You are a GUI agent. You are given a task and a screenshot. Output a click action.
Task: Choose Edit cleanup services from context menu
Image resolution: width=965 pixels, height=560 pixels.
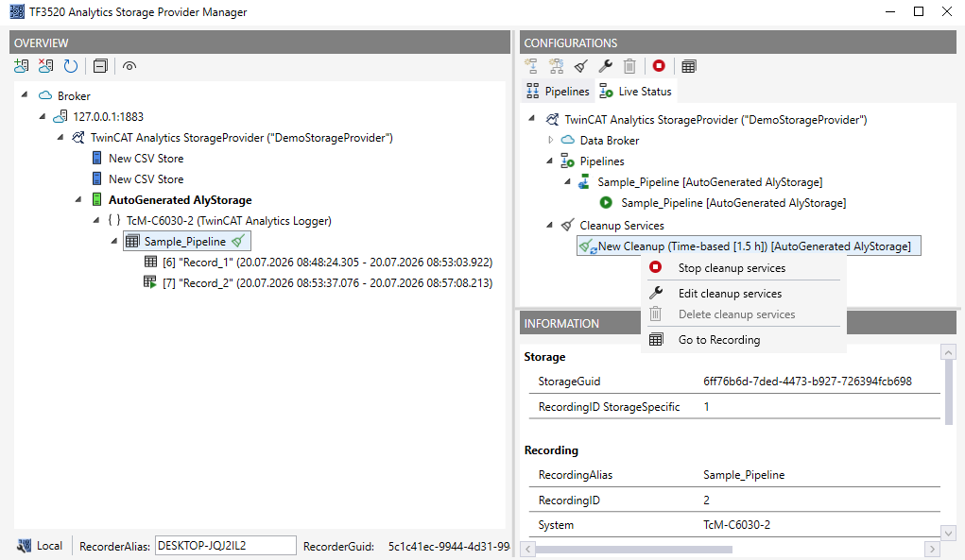click(x=730, y=293)
